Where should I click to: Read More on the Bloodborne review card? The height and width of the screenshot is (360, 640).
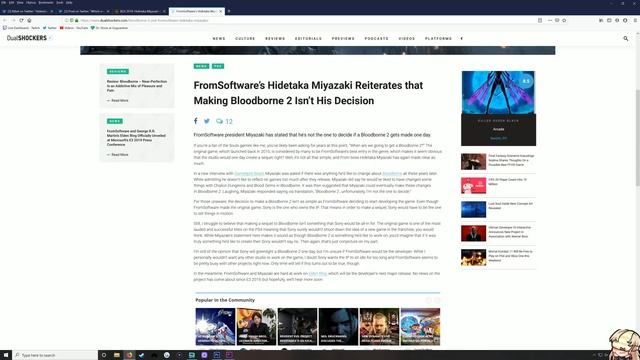pyautogui.click(x=118, y=100)
